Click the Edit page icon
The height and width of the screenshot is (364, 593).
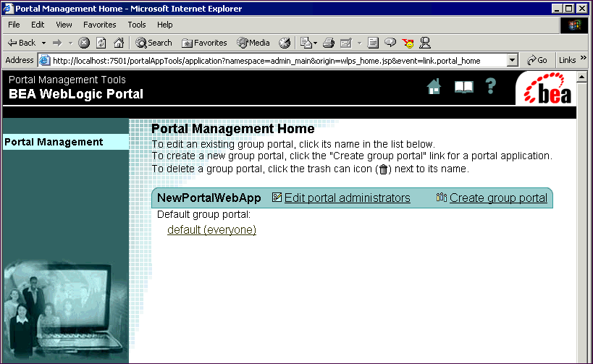tap(346, 43)
